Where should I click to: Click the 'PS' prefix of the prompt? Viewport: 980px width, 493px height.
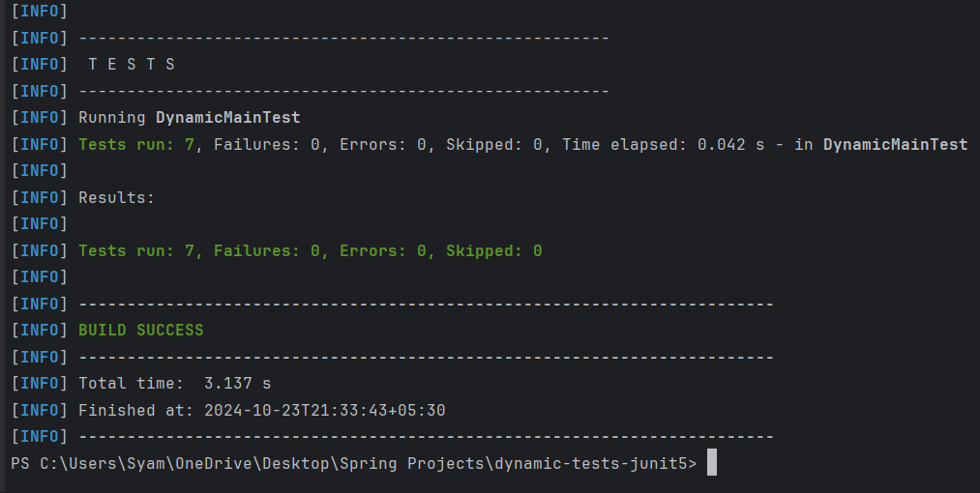click(19, 463)
